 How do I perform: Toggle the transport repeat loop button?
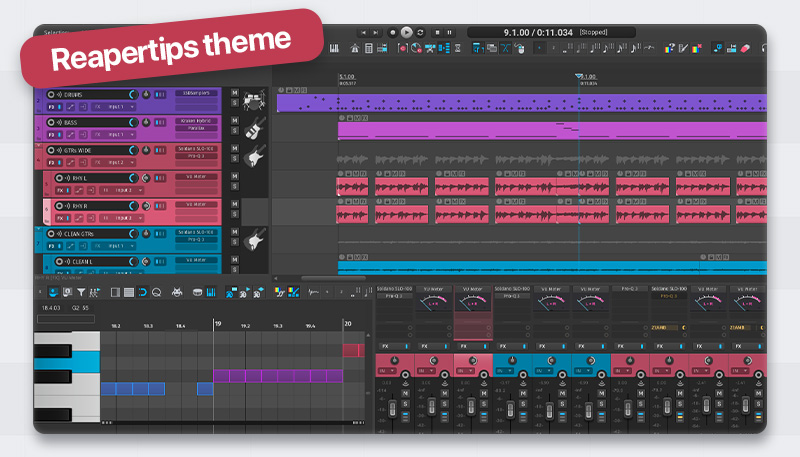coord(420,32)
